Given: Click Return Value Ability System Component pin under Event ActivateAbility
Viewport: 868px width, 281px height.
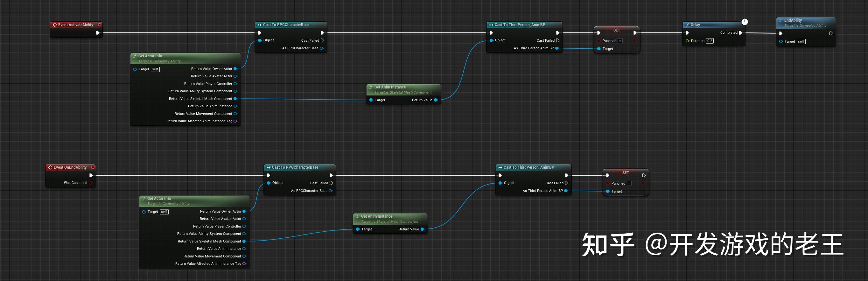Looking at the screenshot, I should click(x=235, y=91).
